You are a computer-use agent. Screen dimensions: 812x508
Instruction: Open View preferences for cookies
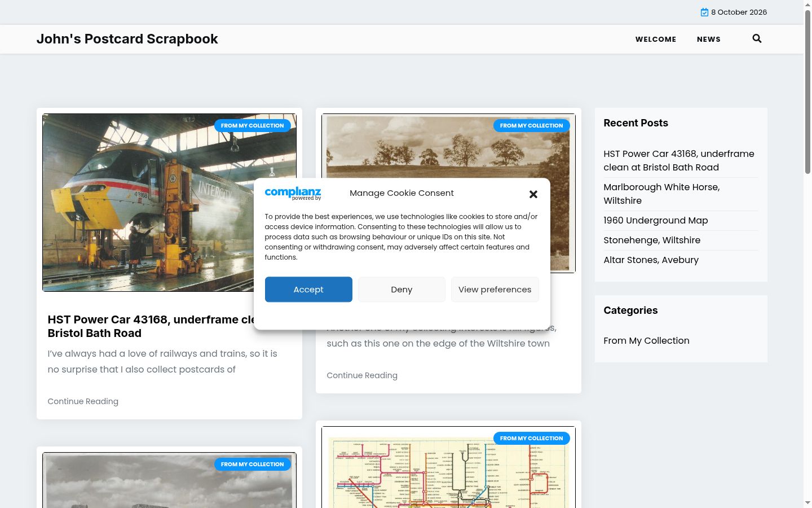pos(495,290)
